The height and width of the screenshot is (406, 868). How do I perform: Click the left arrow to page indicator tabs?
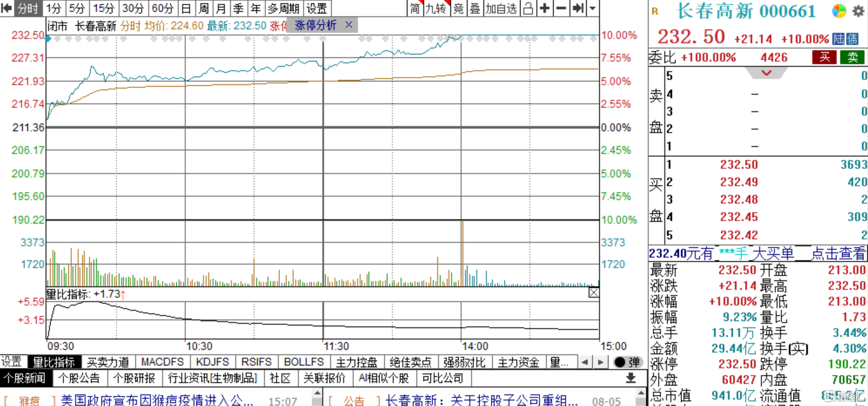pyautogui.click(x=585, y=362)
